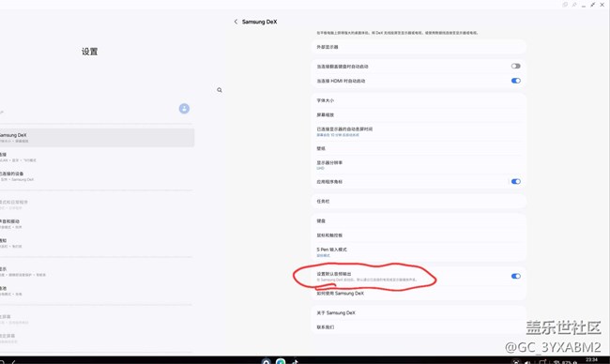
Task: Open 鼠标和触控板 settings
Action: click(x=419, y=235)
